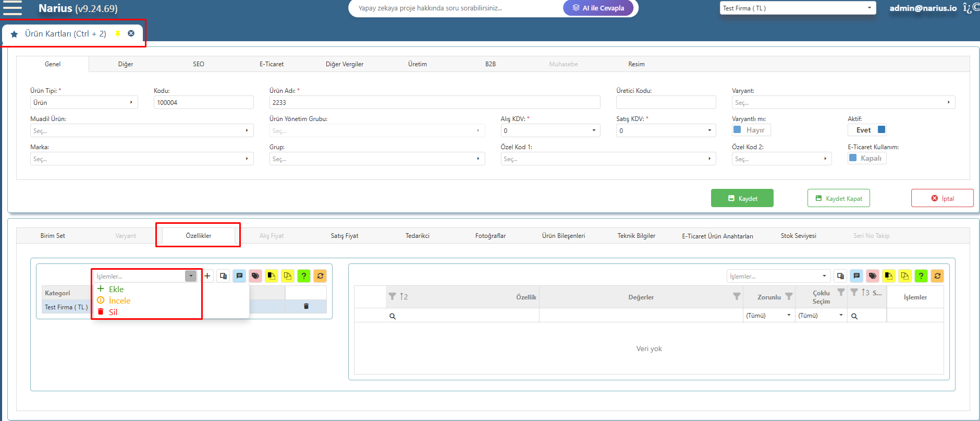Refresh the features grid with orange icon
The height and width of the screenshot is (421, 980).
coord(937,276)
